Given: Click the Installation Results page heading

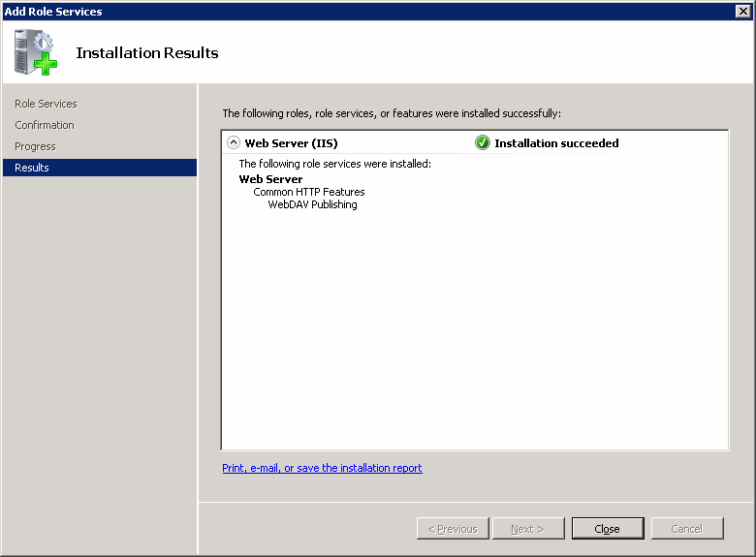Looking at the screenshot, I should pyautogui.click(x=147, y=53).
